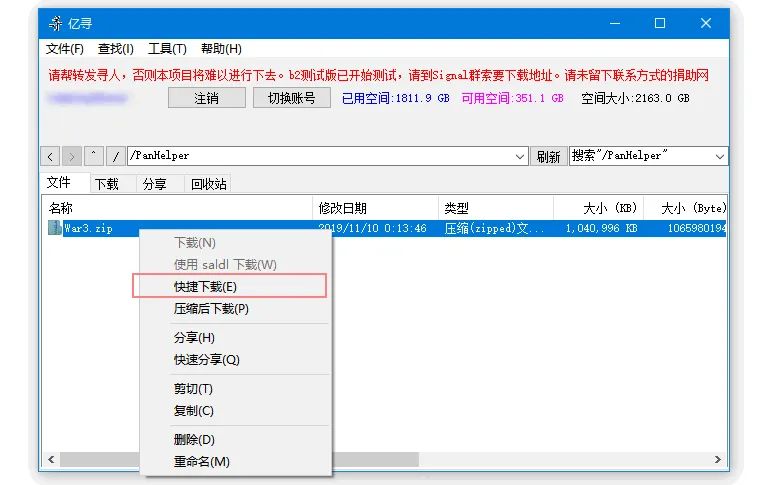Open the 文件(F) menu

(64, 49)
